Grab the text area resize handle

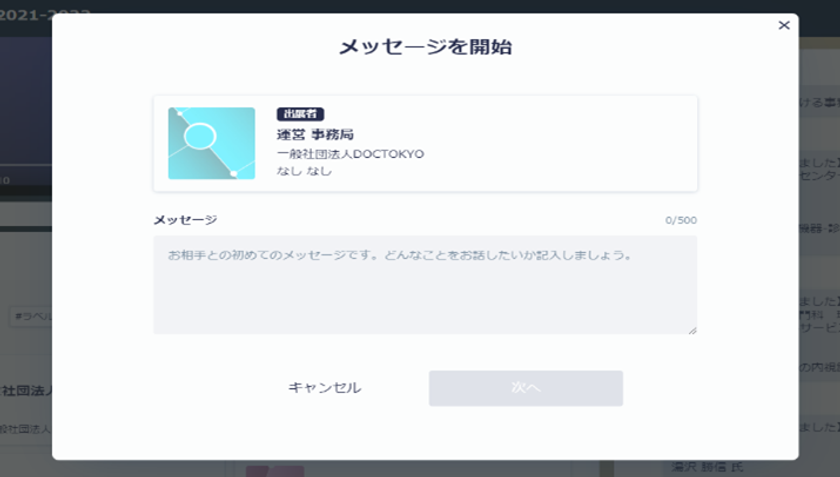pyautogui.click(x=692, y=329)
